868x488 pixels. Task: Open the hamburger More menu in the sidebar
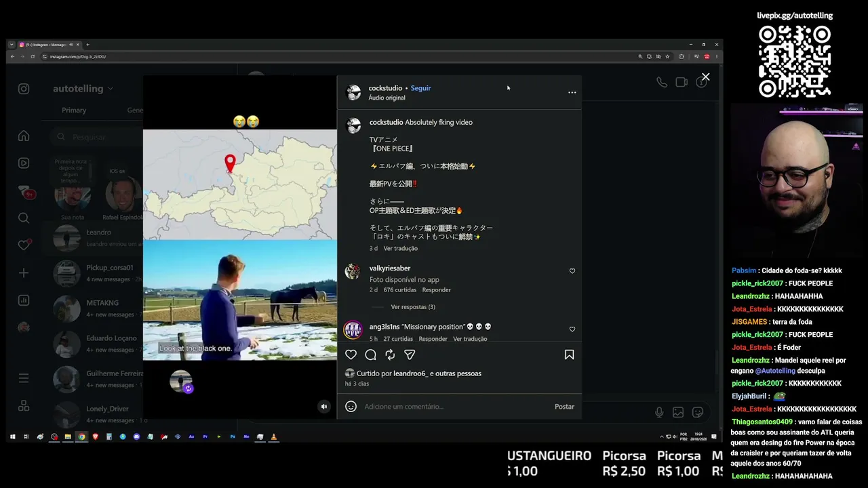pos(24,378)
